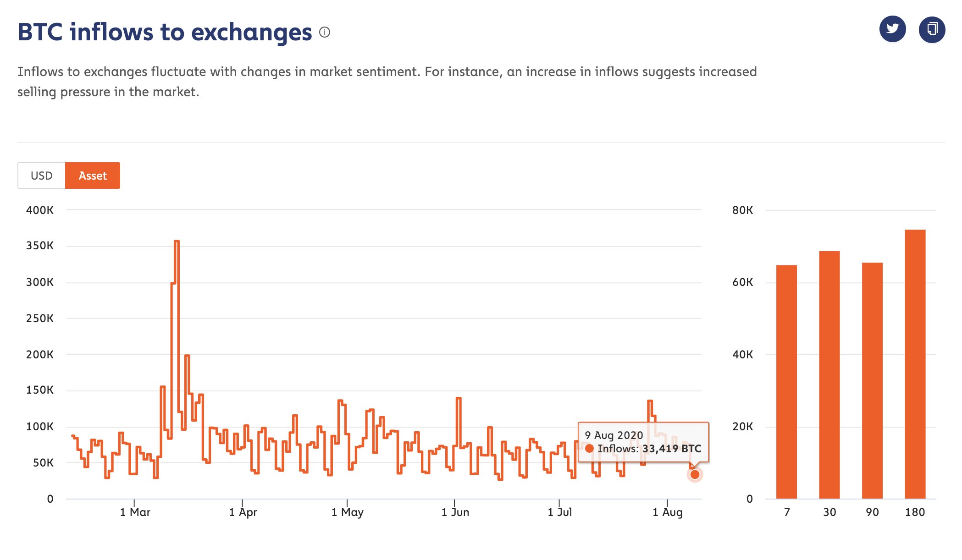Image resolution: width=962 pixels, height=560 pixels.
Task: Click the BTC inflows to exchanges heading
Action: coord(165,32)
